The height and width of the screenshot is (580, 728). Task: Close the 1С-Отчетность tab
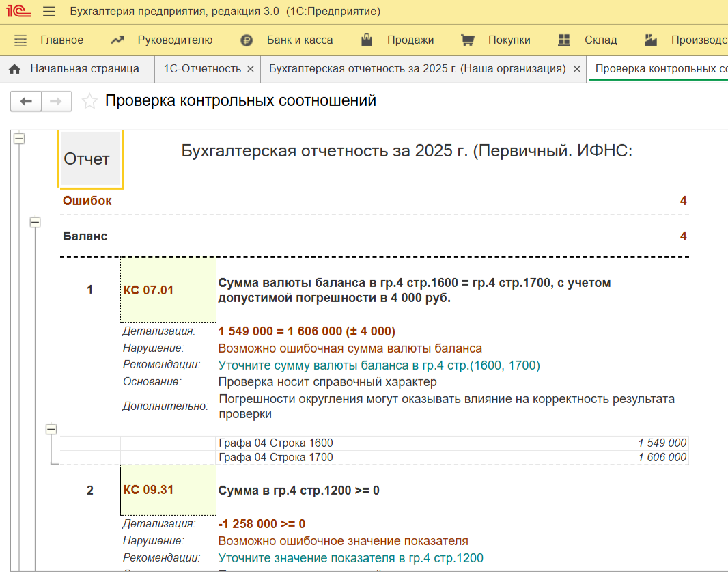coord(251,69)
